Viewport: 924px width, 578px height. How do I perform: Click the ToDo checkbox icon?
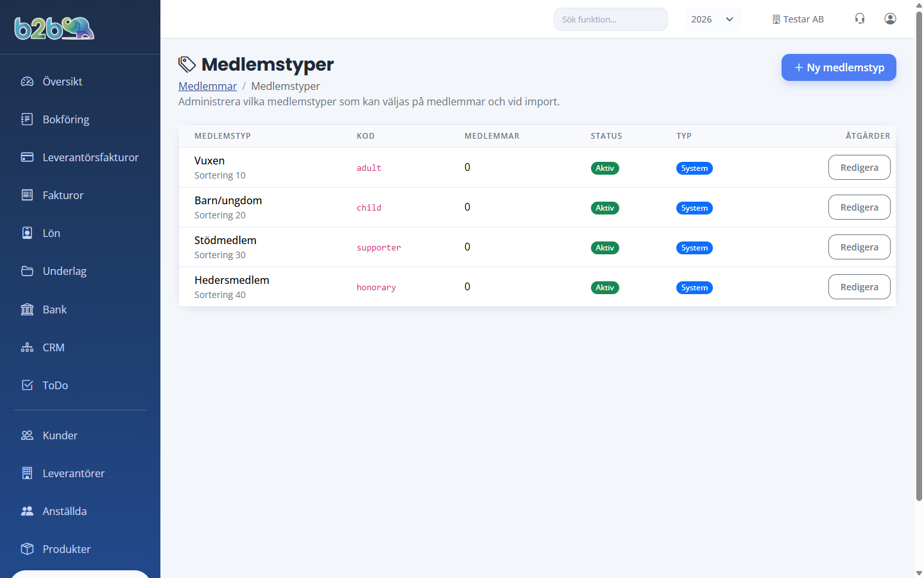[27, 385]
